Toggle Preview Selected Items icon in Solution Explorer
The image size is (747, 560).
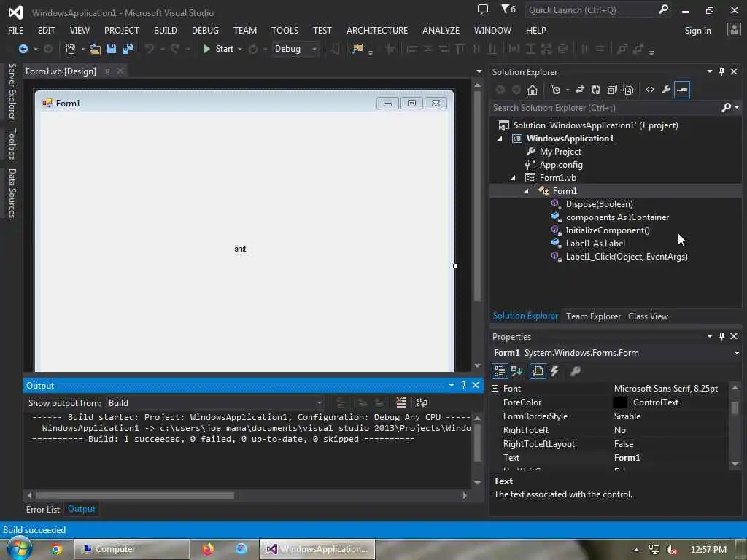pyautogui.click(x=682, y=90)
